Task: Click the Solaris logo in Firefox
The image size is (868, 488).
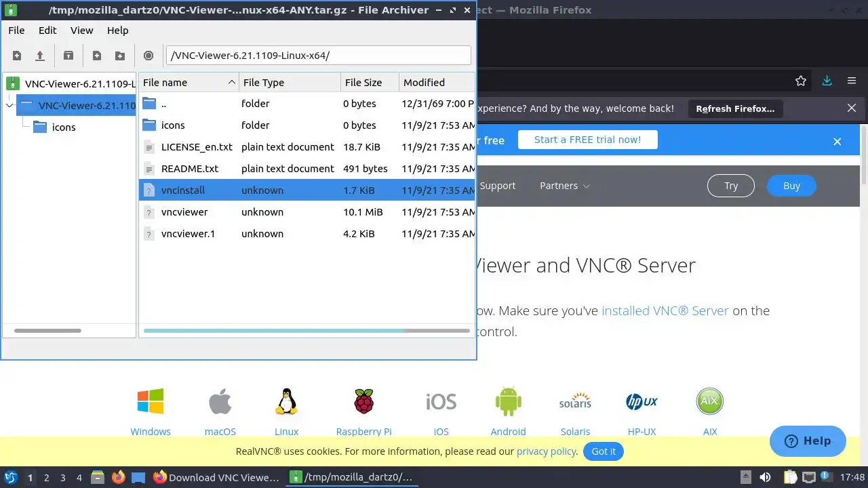Action: 575,401
